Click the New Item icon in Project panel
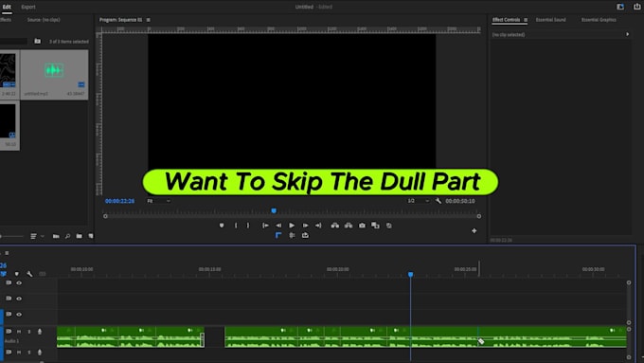 (91, 236)
